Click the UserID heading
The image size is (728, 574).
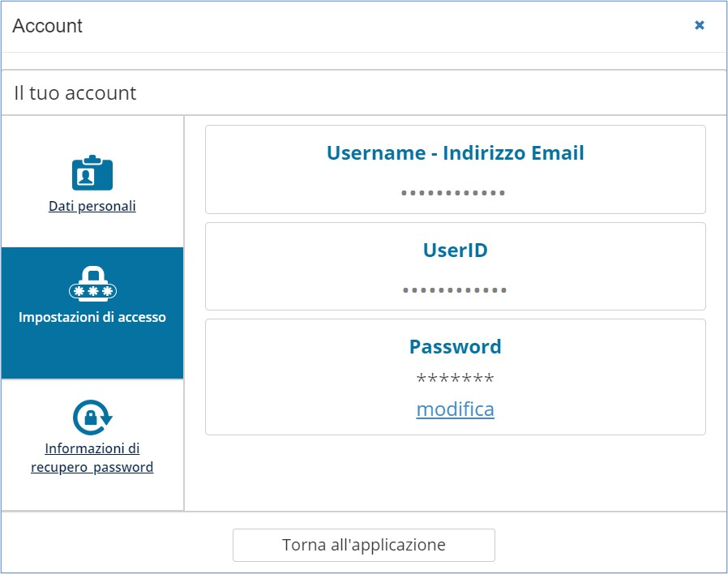coord(455,250)
